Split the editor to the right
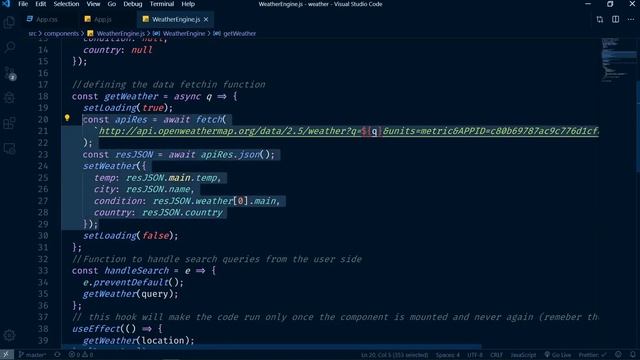Image resolution: width=640 pixels, height=360 pixels. 616,19
